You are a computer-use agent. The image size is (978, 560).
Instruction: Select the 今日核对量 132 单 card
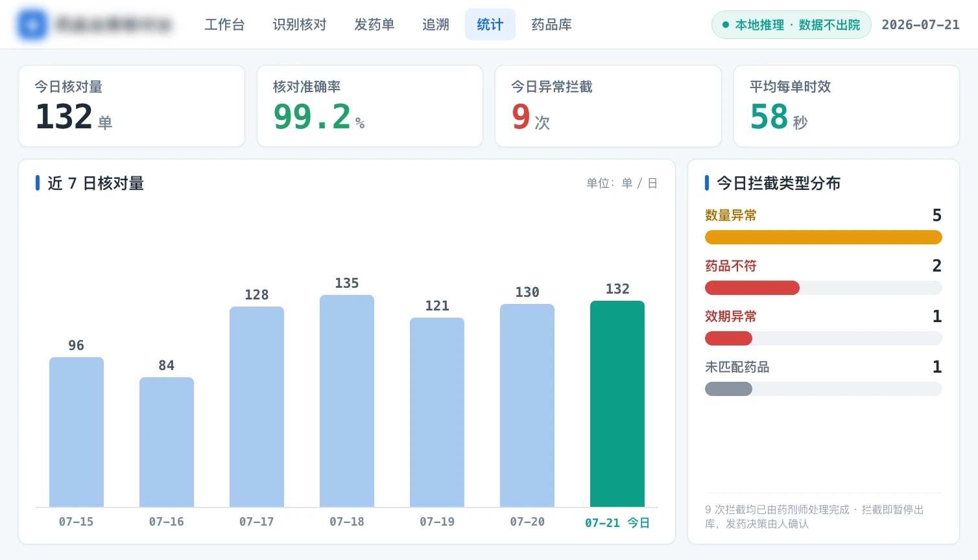coord(132,106)
